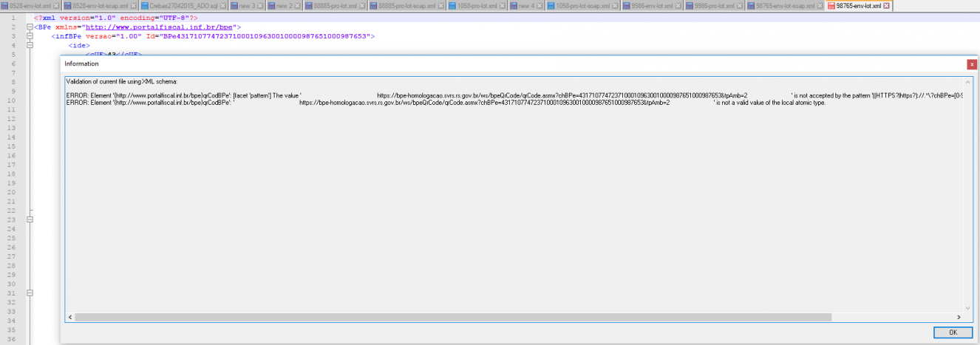This screenshot has width=980, height=345.
Task: Close the new 3 tab via its X icon
Action: click(259, 6)
